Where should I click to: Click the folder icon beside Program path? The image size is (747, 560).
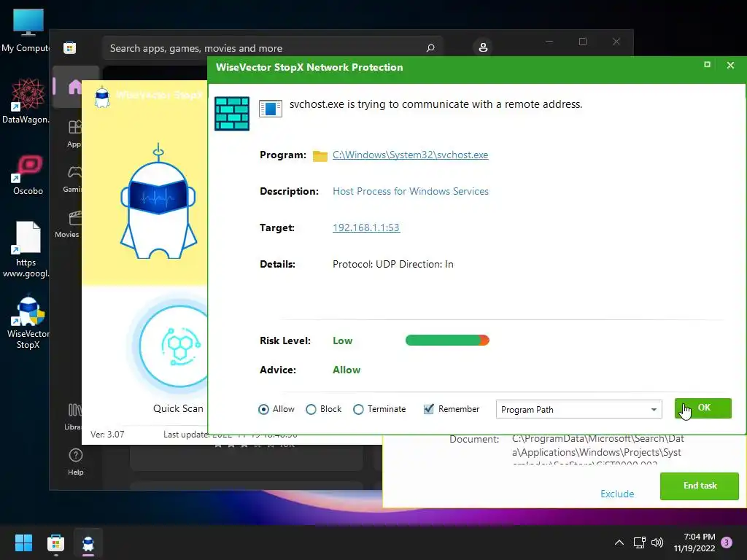click(x=320, y=156)
